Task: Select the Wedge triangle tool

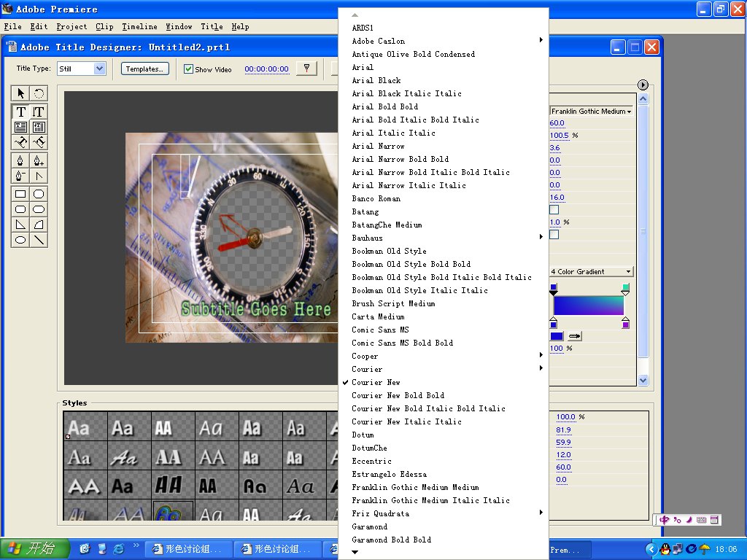Action: point(20,225)
